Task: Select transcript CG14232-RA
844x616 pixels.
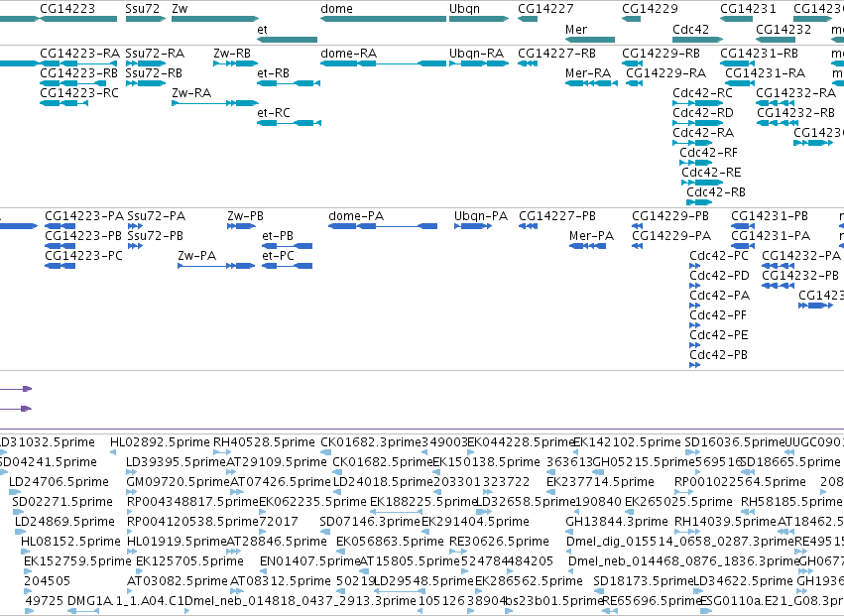Action: coord(796,93)
